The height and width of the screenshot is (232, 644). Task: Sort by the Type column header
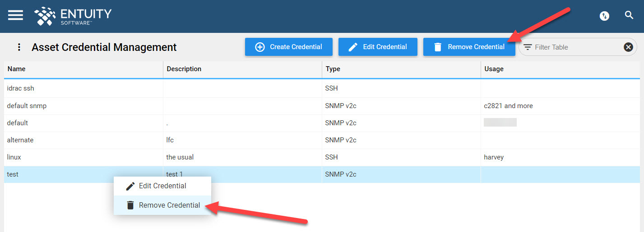coord(401,69)
